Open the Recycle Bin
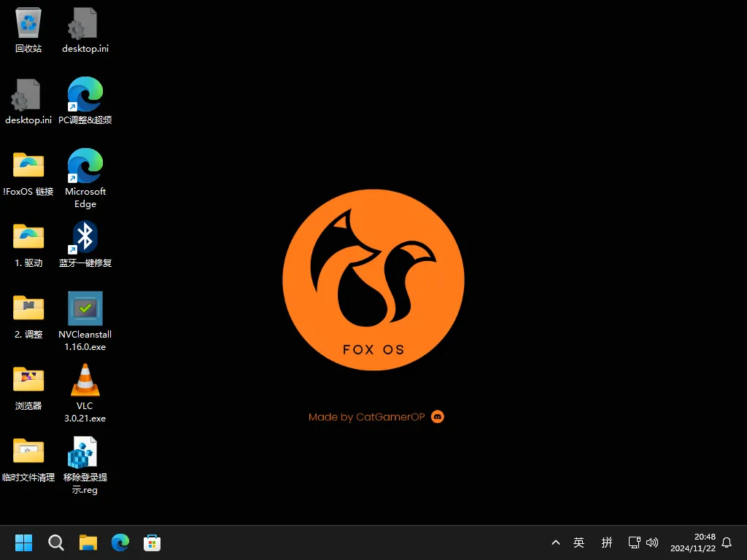 (x=28, y=22)
